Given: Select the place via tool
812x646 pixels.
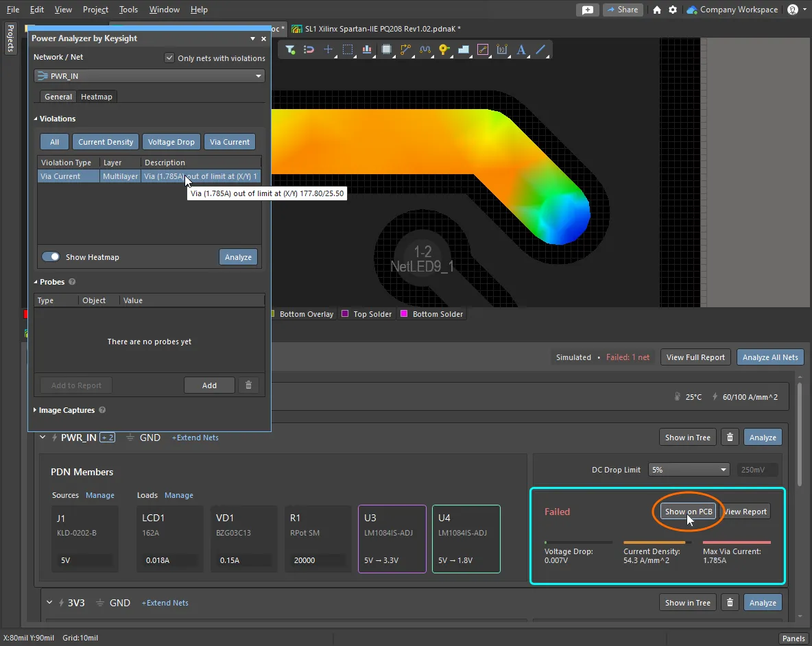Looking at the screenshot, I should pyautogui.click(x=444, y=49).
